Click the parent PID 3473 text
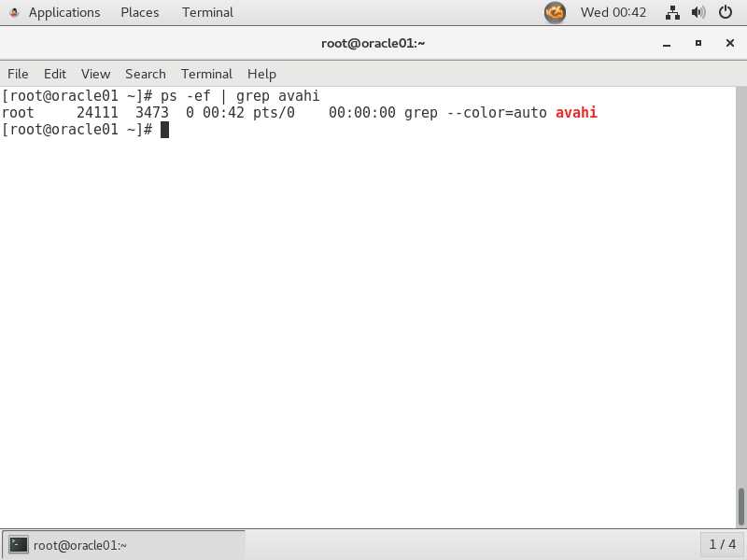Image resolution: width=747 pixels, height=560 pixels. 152,113
